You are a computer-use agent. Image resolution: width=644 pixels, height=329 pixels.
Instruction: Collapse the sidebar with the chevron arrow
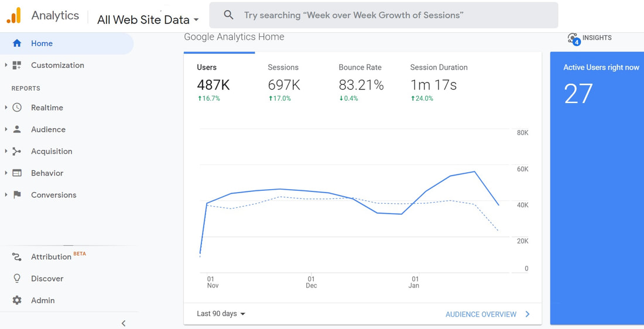(x=124, y=323)
